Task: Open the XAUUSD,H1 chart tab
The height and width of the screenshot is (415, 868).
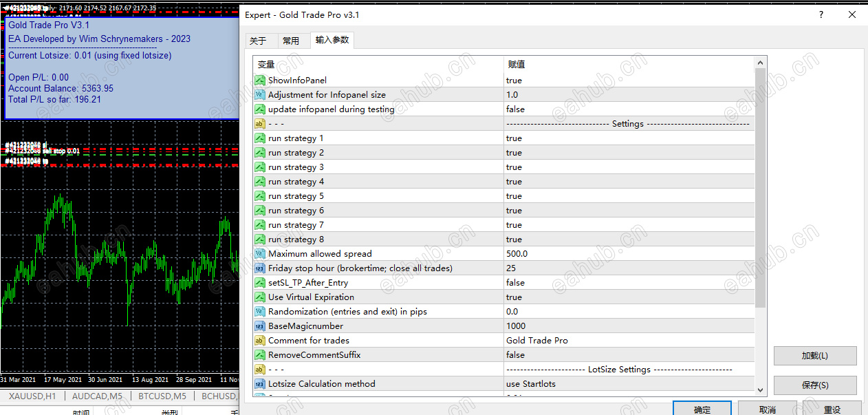Action: point(32,396)
